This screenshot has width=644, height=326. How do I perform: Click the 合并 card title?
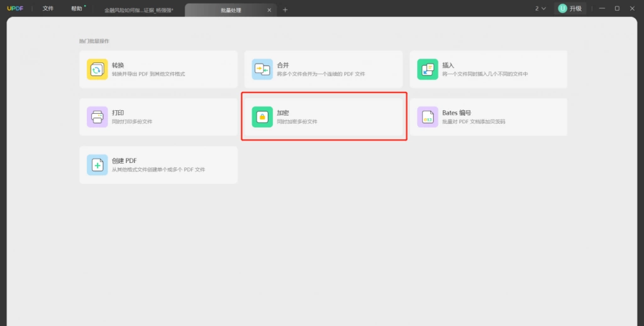tap(283, 65)
